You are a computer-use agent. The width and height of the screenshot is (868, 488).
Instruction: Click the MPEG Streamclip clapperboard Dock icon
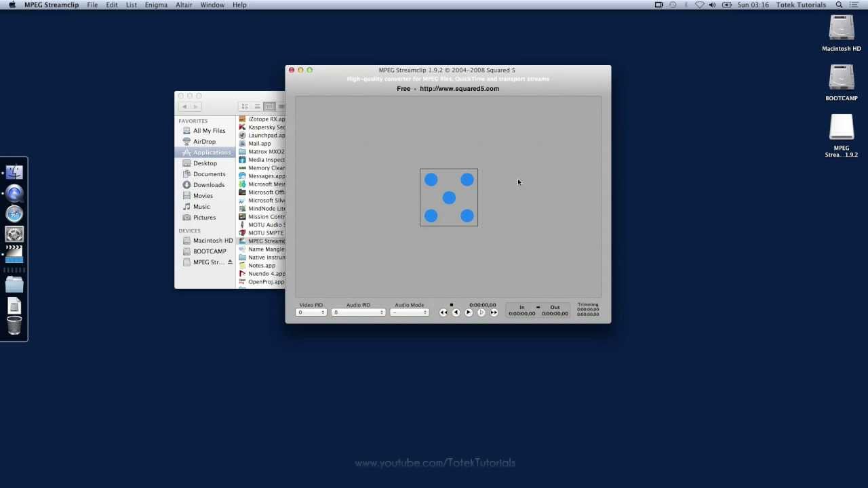[14, 255]
